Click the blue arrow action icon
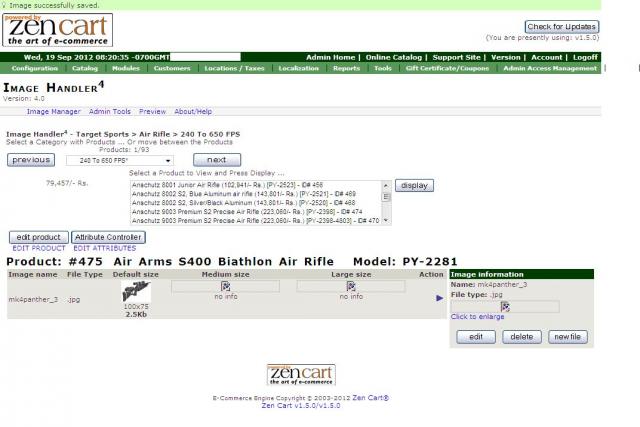 click(x=439, y=298)
